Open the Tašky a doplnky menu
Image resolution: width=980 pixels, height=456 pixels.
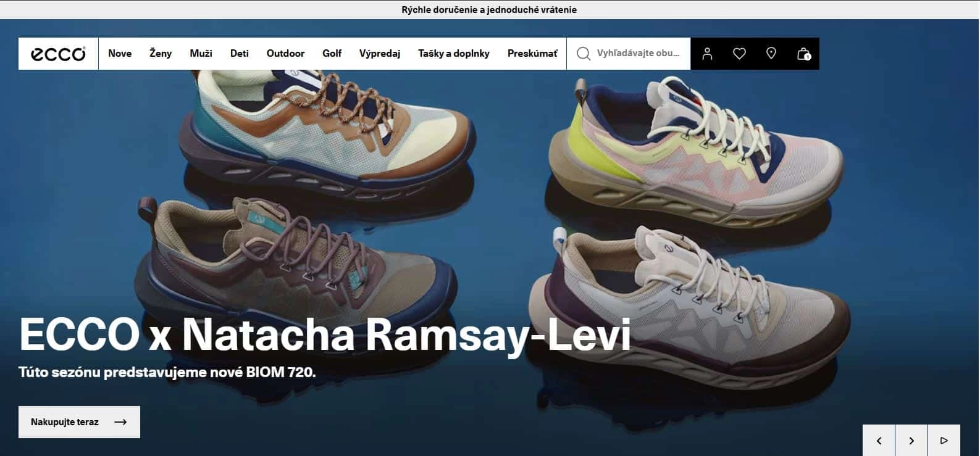[x=454, y=54]
